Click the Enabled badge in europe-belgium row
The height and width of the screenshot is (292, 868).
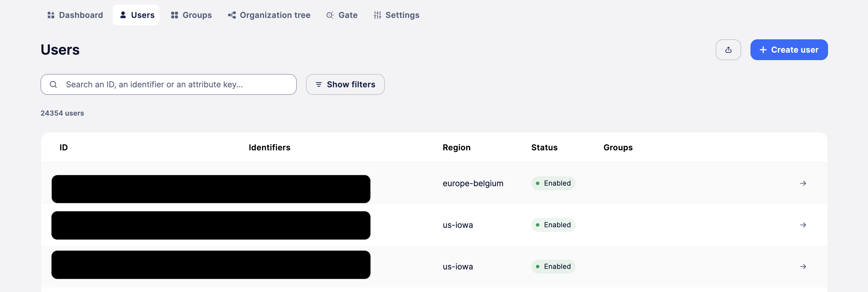(553, 183)
